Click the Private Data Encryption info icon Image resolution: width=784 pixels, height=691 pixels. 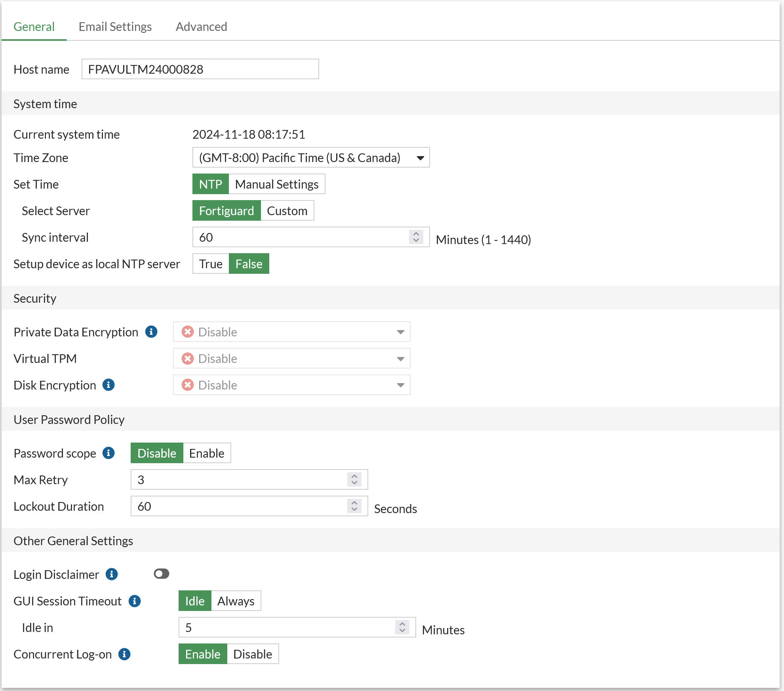151,332
